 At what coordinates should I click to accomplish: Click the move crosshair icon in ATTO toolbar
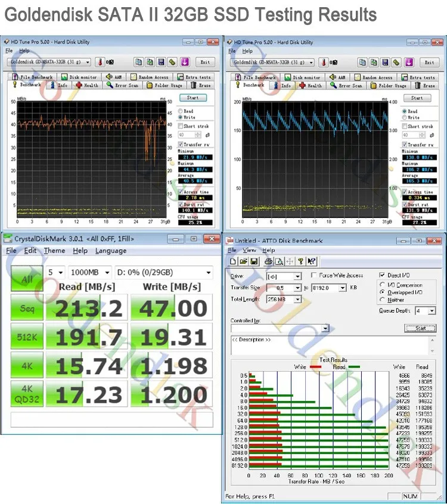coord(290,262)
